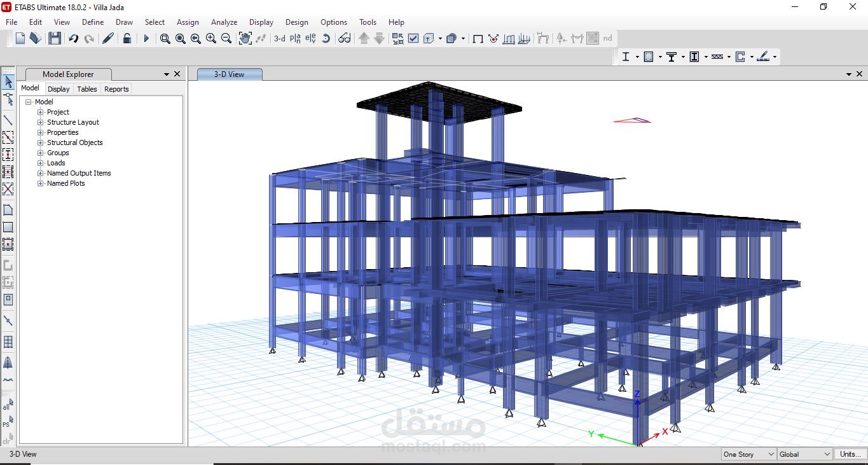Select the pointer Select Object tool
This screenshot has height=465, width=868.
(x=8, y=82)
